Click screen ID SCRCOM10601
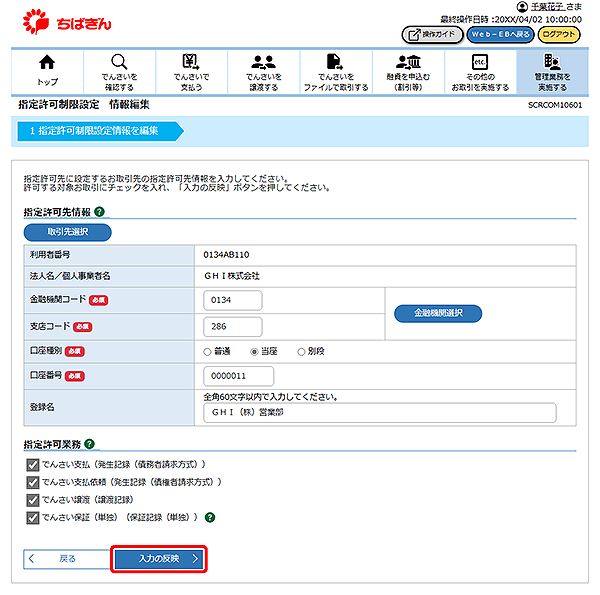The height and width of the screenshot is (595, 600). [555, 105]
